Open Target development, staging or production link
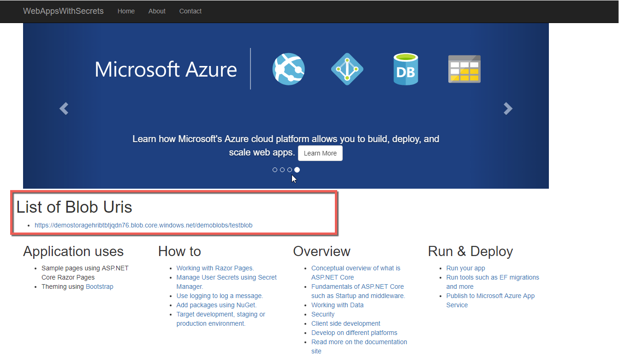 pyautogui.click(x=221, y=319)
